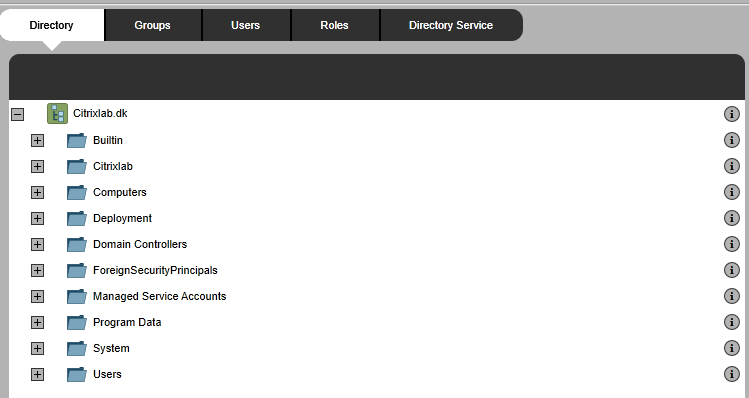
Task: Select the Citrixlab folder label
Action: [x=113, y=166]
